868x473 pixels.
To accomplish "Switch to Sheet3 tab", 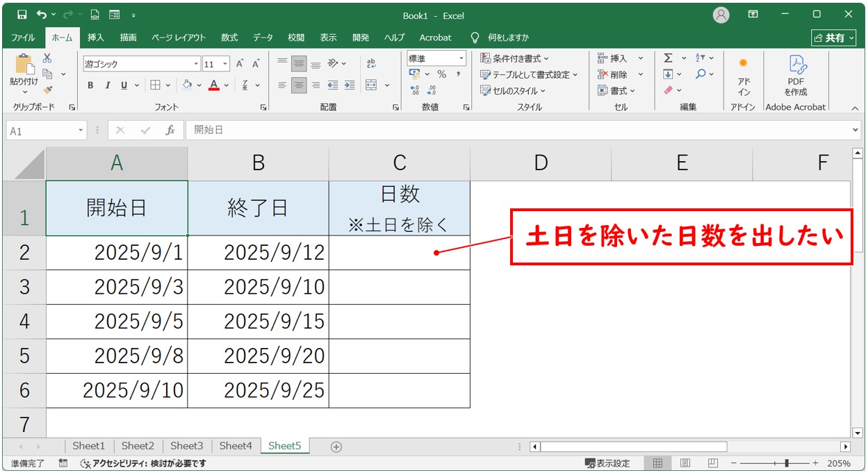I will click(187, 446).
